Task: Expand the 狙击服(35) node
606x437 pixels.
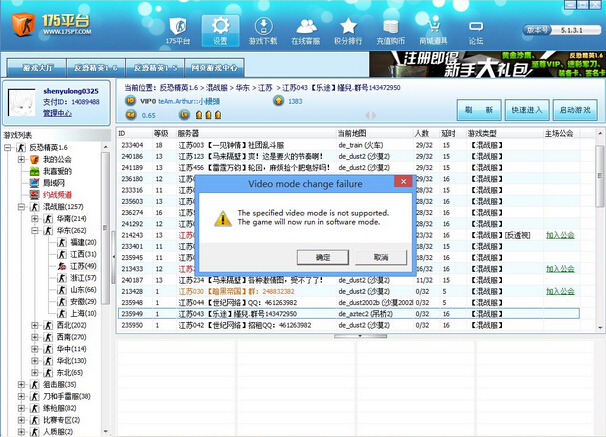Action: click(21, 384)
